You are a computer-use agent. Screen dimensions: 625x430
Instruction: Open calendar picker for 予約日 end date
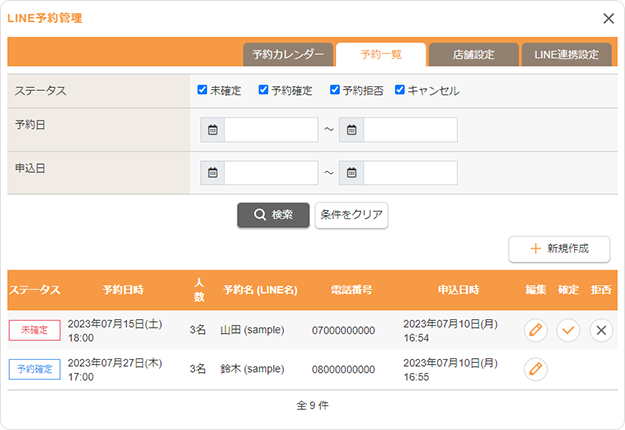tap(351, 130)
